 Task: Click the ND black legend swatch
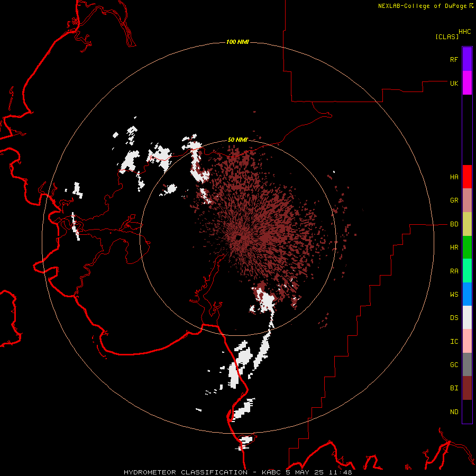click(x=467, y=411)
